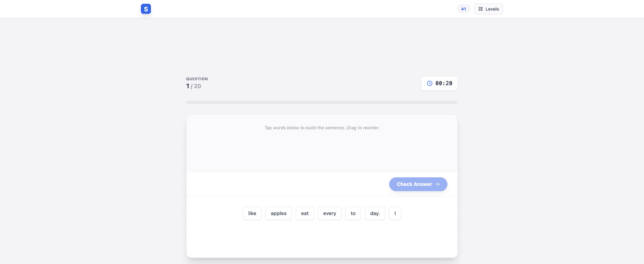This screenshot has width=644, height=264.
Task: Click the blue S logo icon
Action: [146, 9]
